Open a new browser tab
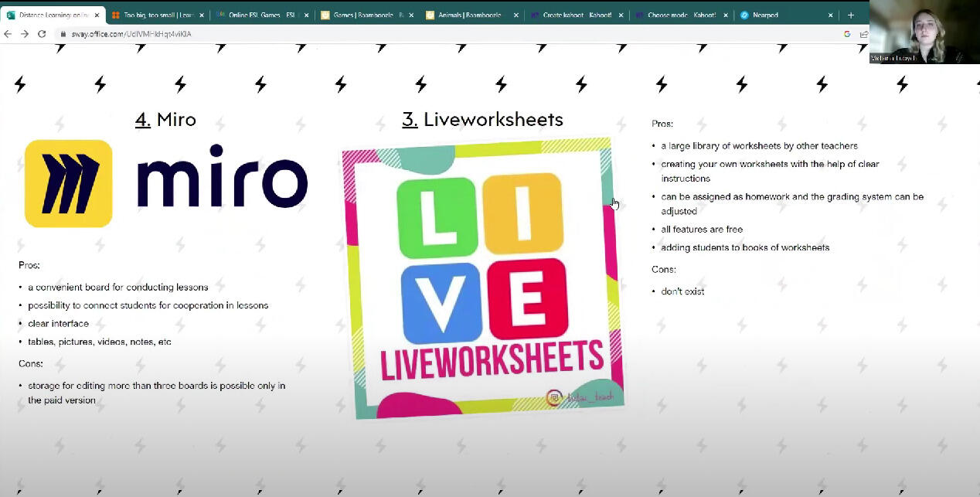The height and width of the screenshot is (497, 980). pyautogui.click(x=851, y=15)
